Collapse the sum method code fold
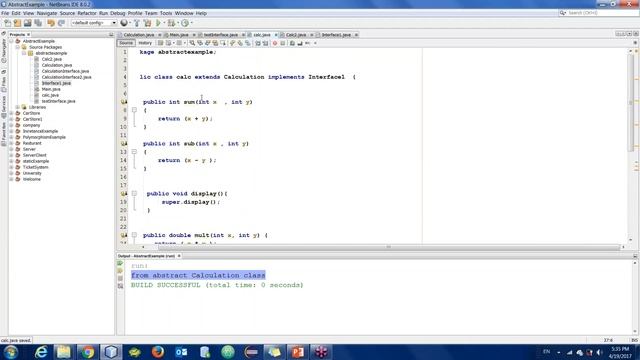Image resolution: width=640 pixels, height=360 pixels. point(134,110)
